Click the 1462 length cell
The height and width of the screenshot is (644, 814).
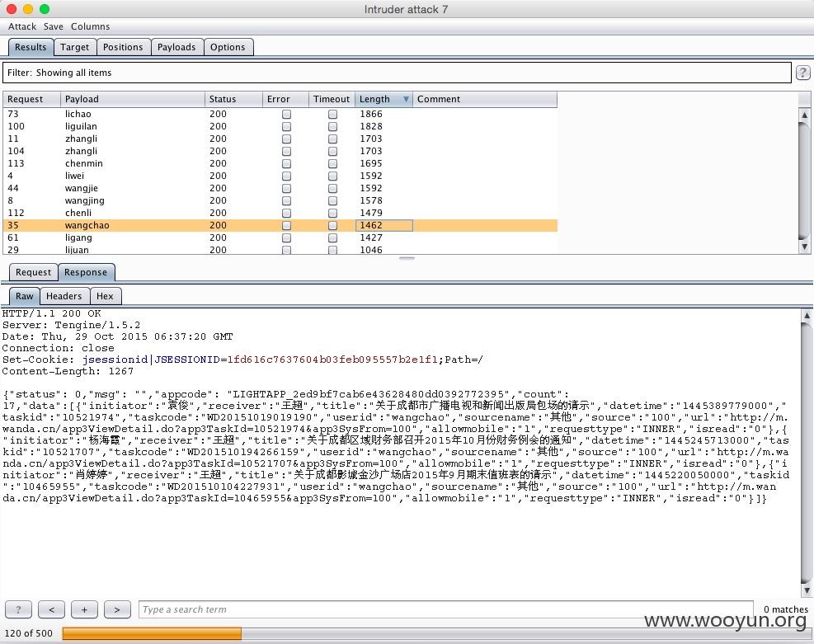[x=384, y=226]
